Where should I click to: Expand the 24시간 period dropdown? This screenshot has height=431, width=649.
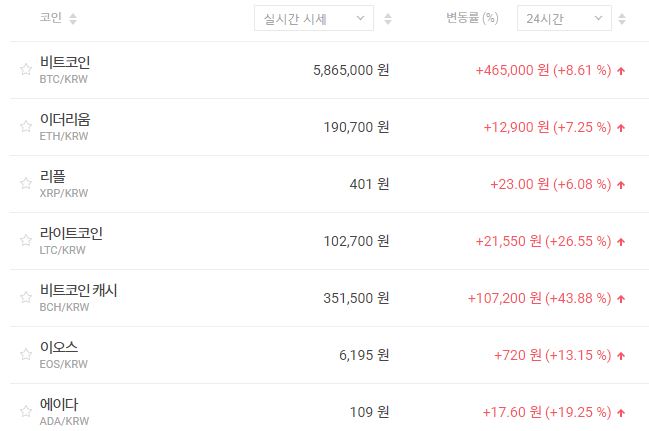pyautogui.click(x=565, y=18)
